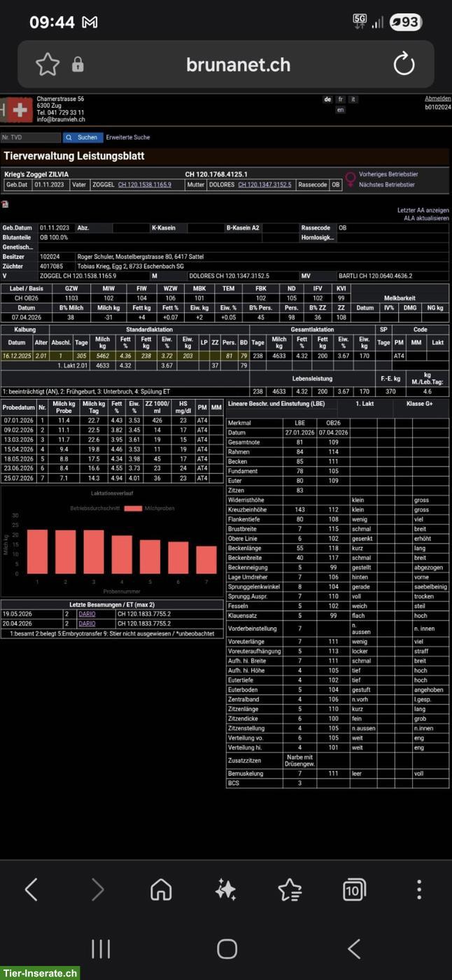Image resolution: width=452 pixels, height=980 pixels.
Task: Go back with the browser back arrow
Action: 31,890
